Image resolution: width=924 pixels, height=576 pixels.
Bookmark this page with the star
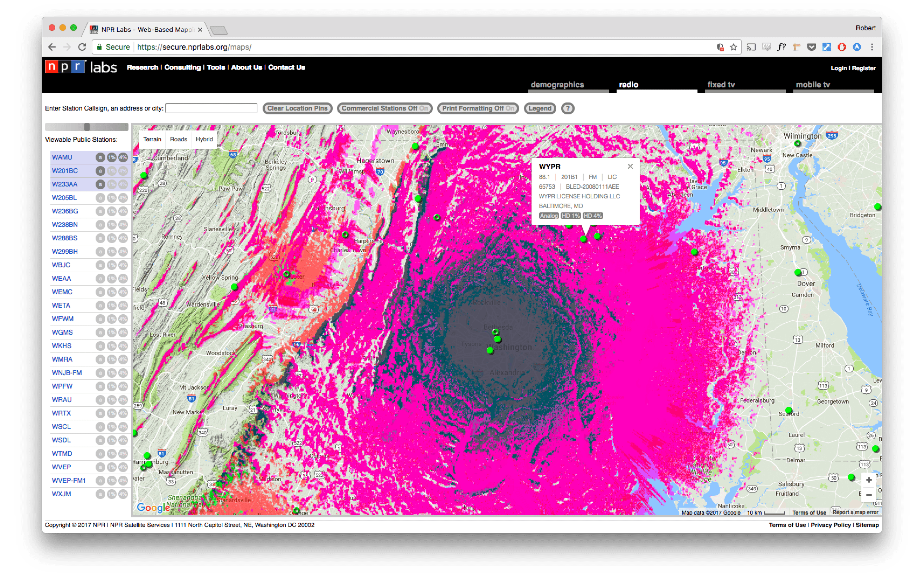[x=733, y=47]
